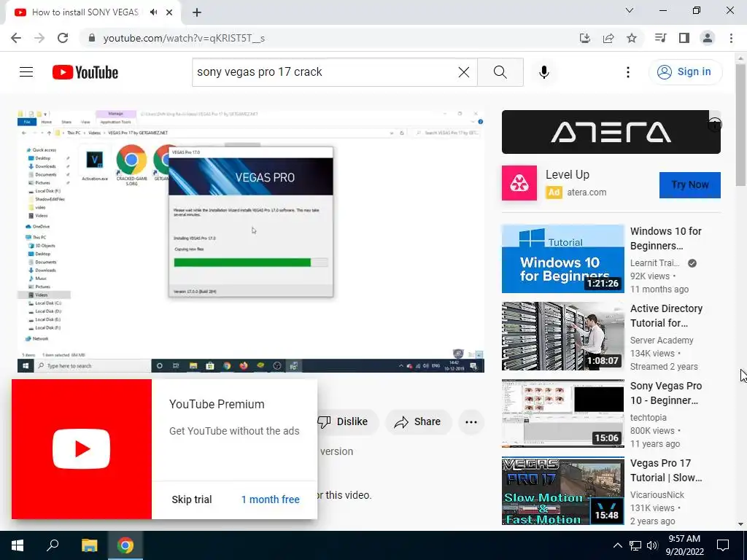Open more actions ellipsis under video

point(471,422)
